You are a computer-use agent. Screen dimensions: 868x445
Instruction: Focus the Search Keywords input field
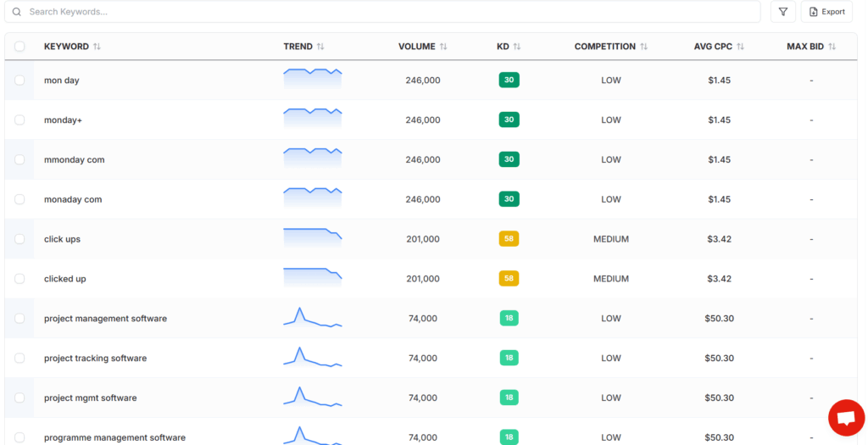pos(382,12)
